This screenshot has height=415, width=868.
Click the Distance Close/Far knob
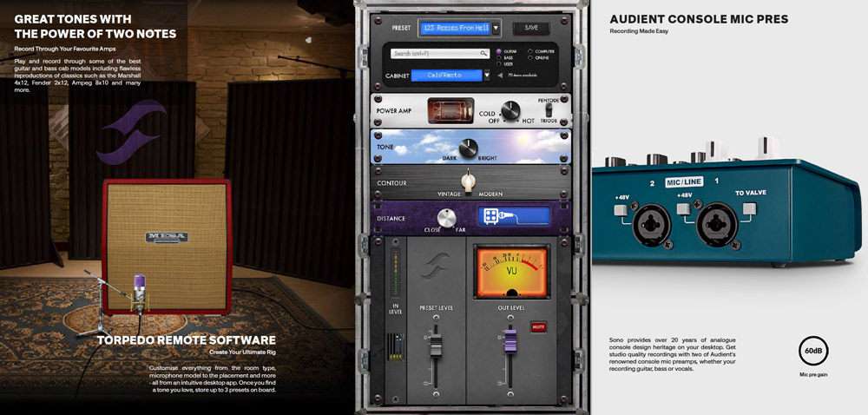coord(446,217)
